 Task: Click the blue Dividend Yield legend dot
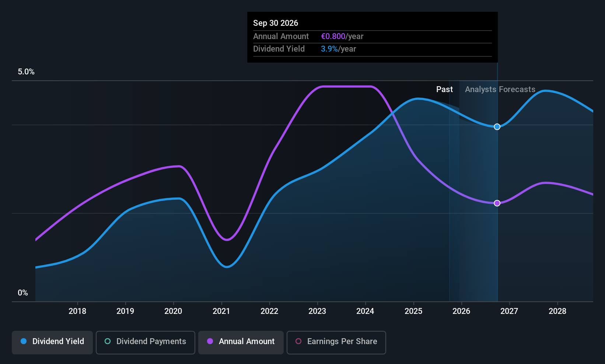point(24,341)
